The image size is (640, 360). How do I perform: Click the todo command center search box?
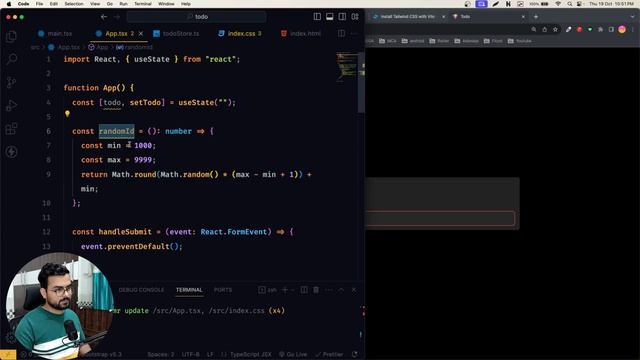tap(196, 17)
